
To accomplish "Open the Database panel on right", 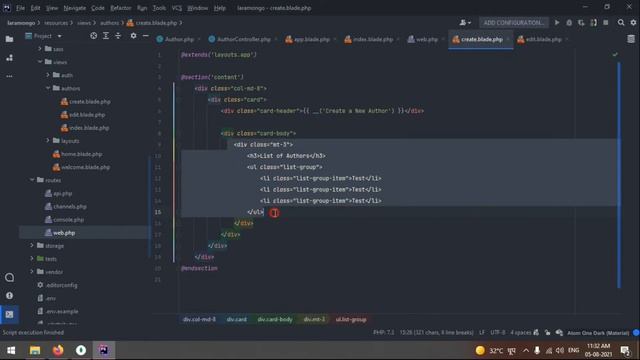I will coord(631,39).
